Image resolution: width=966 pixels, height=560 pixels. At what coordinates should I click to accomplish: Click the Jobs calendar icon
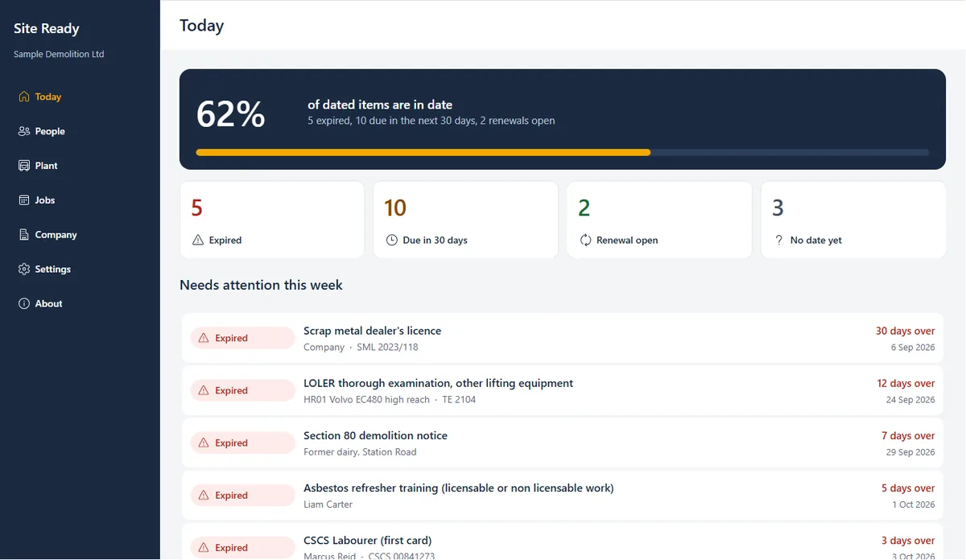(24, 200)
